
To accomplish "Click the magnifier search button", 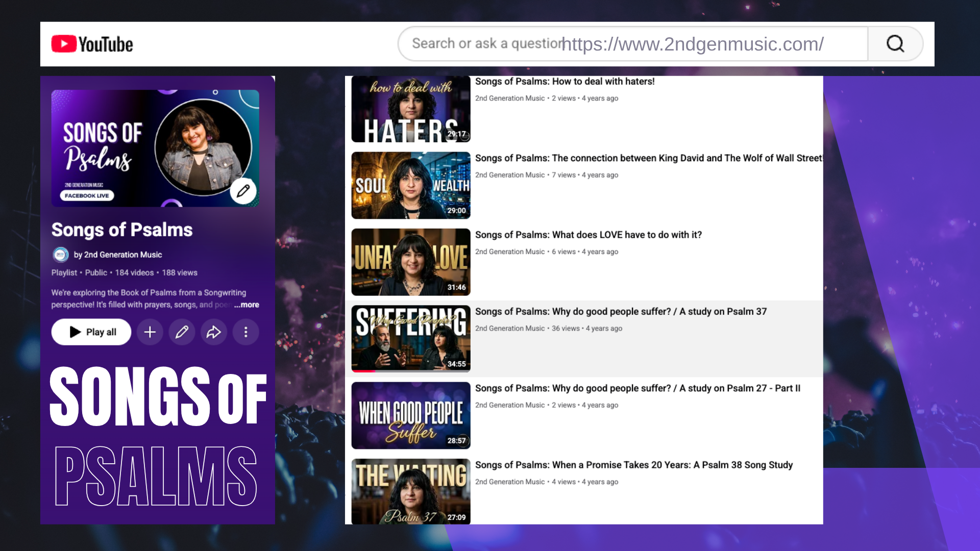I will click(895, 44).
